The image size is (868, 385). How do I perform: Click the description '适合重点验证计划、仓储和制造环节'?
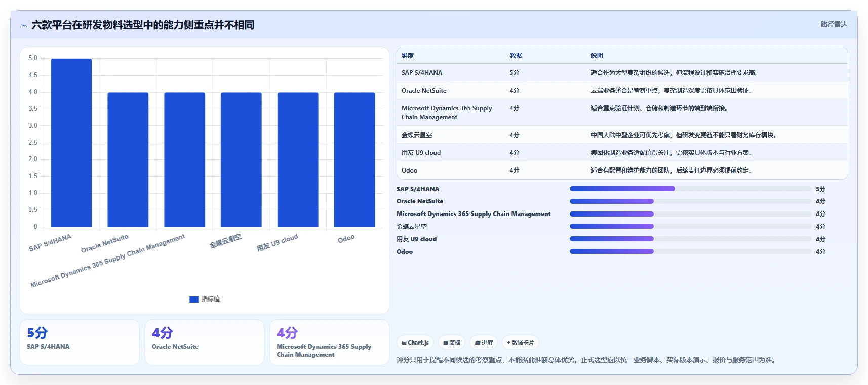point(659,108)
